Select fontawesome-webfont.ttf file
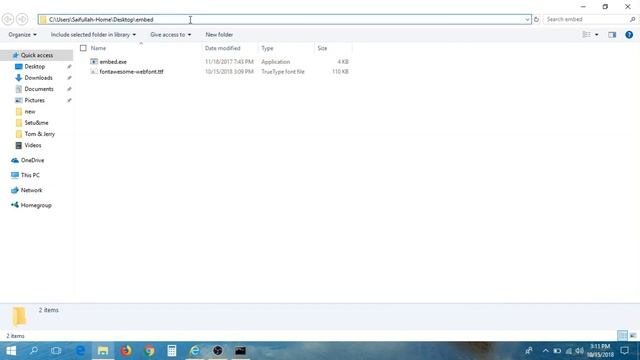The height and width of the screenshot is (360, 640). tap(131, 71)
